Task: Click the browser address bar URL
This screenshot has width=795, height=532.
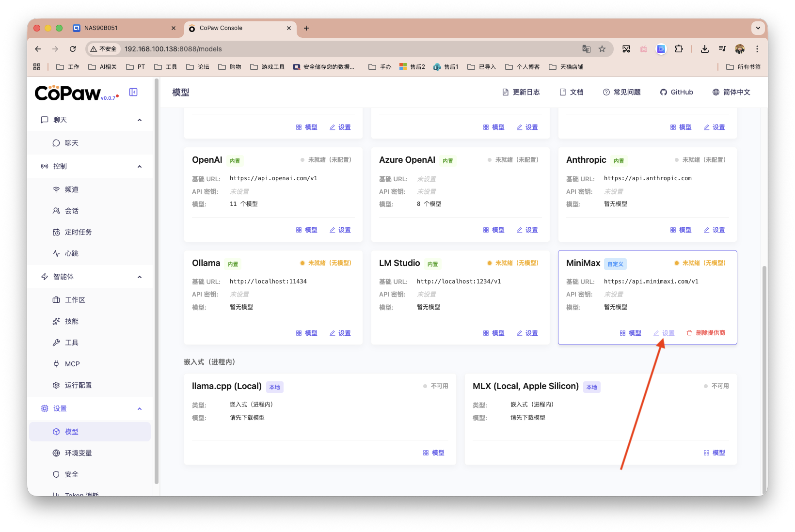Action: [x=173, y=49]
